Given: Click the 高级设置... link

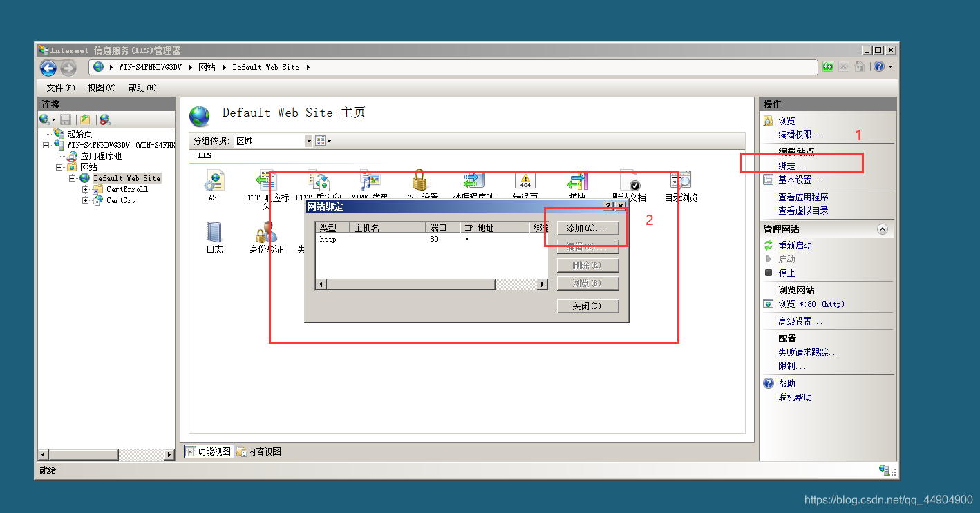Looking at the screenshot, I should [800, 321].
